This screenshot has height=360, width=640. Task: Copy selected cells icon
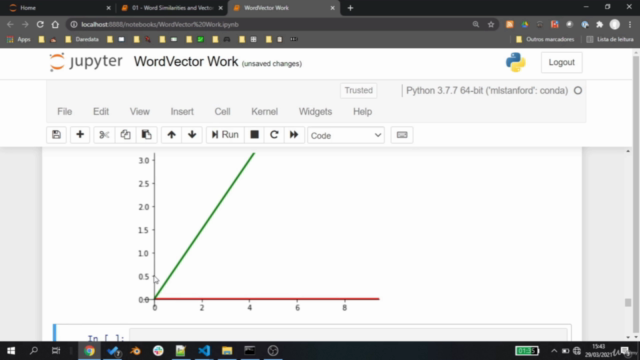(x=125, y=135)
